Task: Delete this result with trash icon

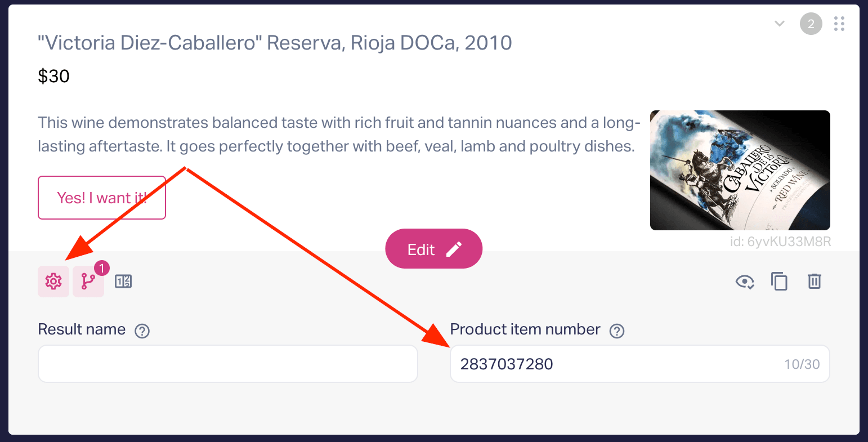Action: (x=815, y=281)
